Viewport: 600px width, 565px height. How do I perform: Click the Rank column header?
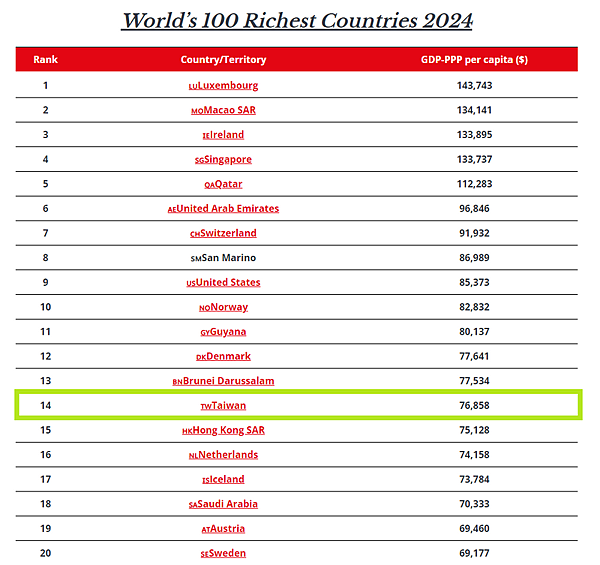(45, 60)
